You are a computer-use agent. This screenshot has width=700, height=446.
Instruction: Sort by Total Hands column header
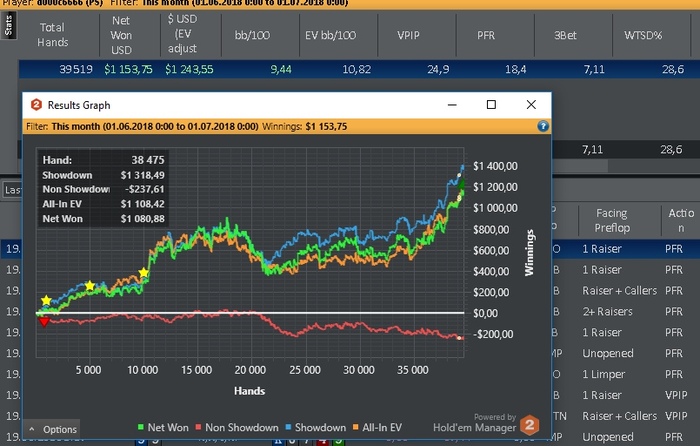(53, 35)
